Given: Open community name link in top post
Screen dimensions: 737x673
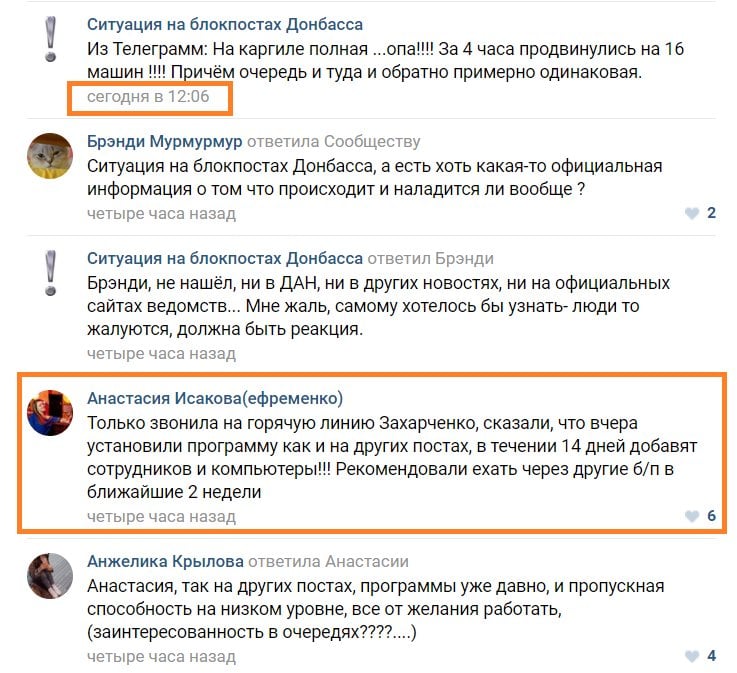Looking at the screenshot, I should [225, 24].
